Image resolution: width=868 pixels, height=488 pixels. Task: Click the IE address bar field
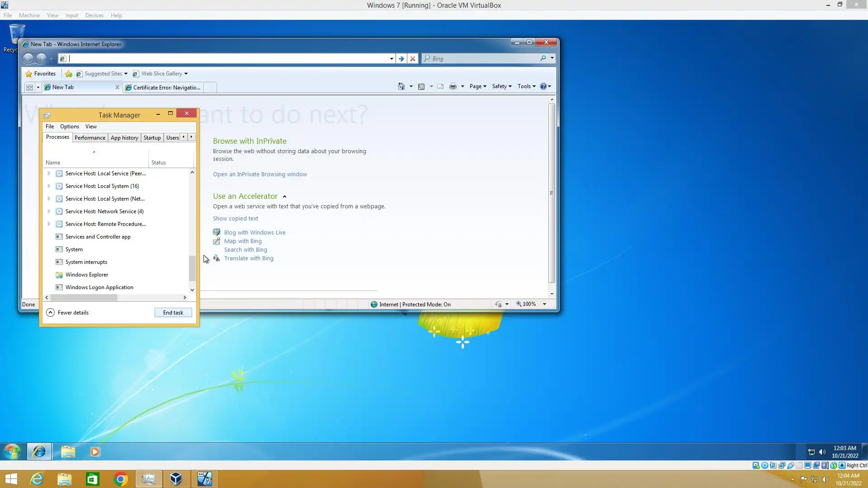click(x=226, y=58)
